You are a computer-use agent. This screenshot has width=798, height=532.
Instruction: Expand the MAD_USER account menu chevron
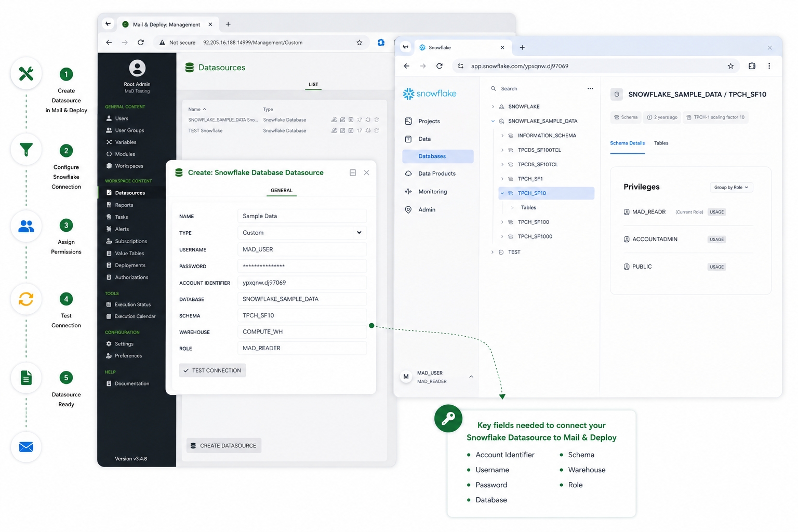[x=471, y=377]
